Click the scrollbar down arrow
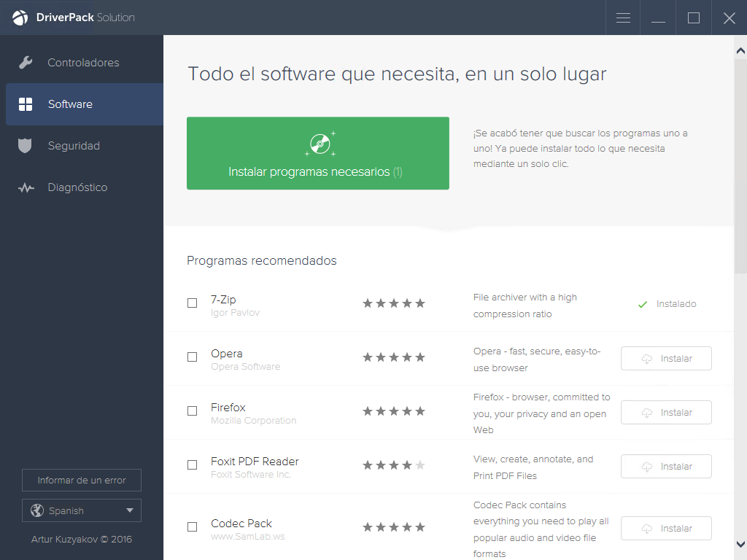The image size is (747, 560). (740, 544)
